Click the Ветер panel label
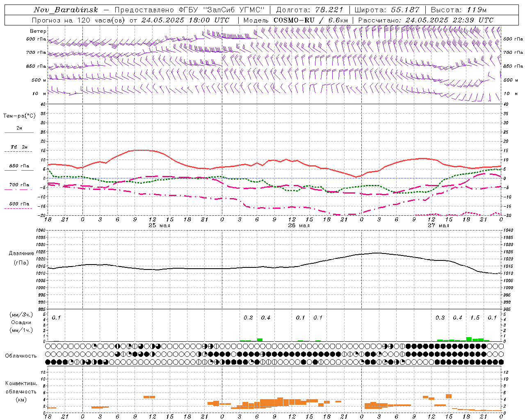Image resolution: width=525 pixels, height=420 pixels. click(38, 31)
